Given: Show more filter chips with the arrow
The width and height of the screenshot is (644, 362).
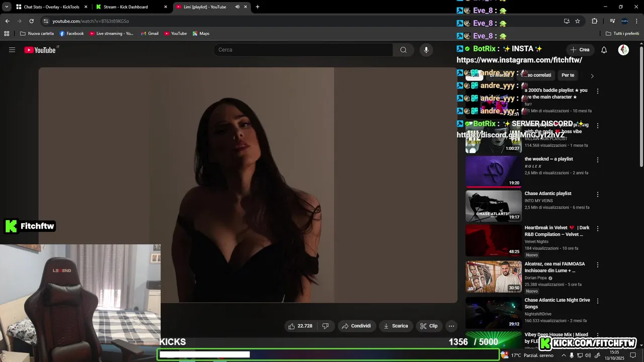Looking at the screenshot, I should coord(592,76).
